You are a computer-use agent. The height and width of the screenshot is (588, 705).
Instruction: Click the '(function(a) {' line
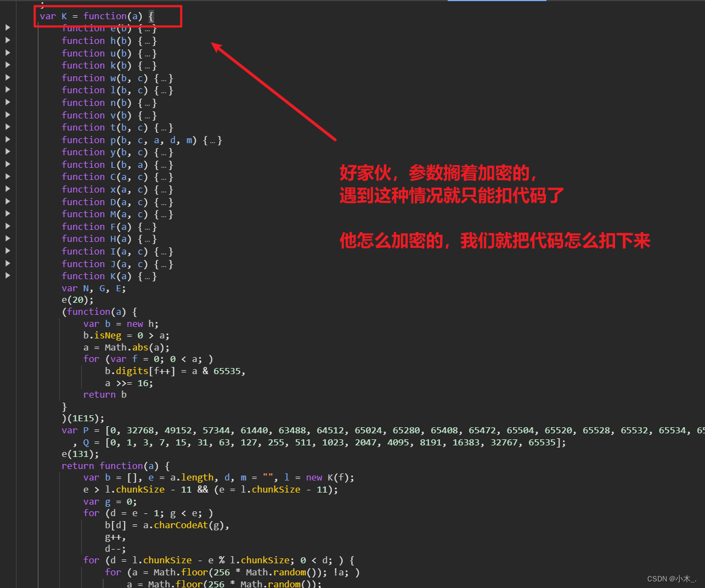tap(100, 312)
